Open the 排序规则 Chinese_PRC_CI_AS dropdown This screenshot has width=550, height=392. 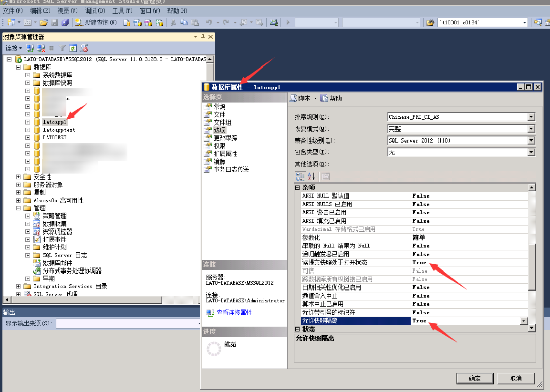(x=531, y=117)
